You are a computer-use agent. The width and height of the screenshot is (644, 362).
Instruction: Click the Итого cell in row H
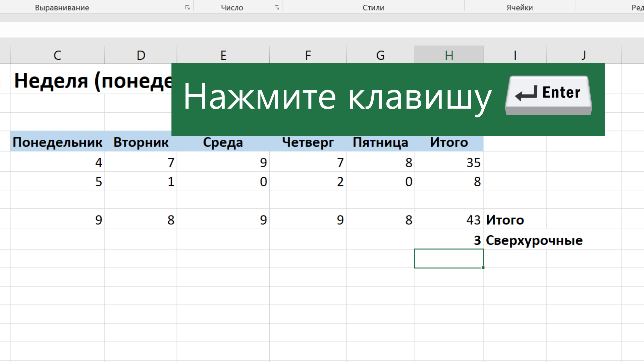(x=448, y=142)
